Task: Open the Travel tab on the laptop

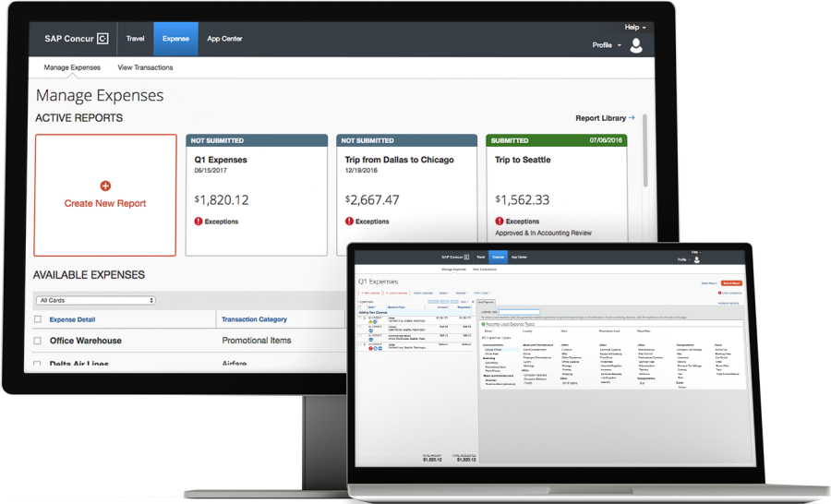Action: [481, 257]
